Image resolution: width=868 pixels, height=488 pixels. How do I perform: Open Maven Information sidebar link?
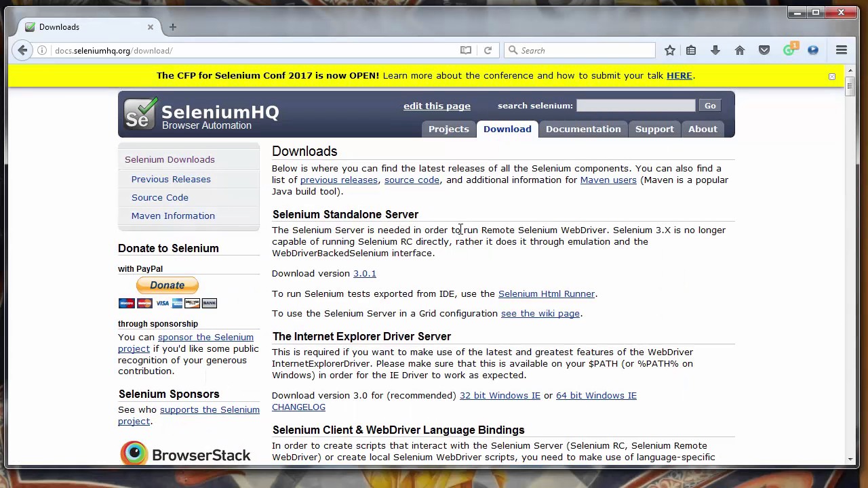point(173,216)
